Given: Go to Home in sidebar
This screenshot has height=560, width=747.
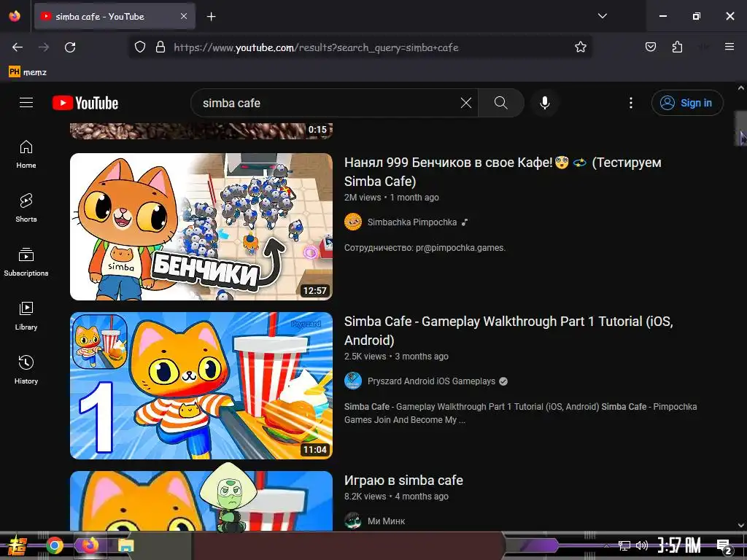Looking at the screenshot, I should point(26,155).
